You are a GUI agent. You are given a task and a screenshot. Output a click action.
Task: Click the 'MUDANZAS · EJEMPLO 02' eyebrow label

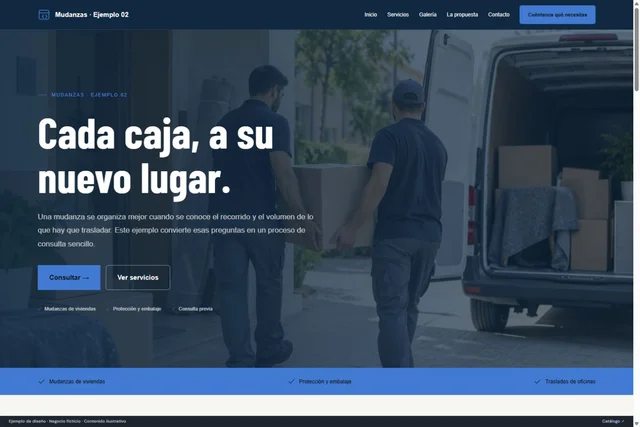click(x=89, y=95)
